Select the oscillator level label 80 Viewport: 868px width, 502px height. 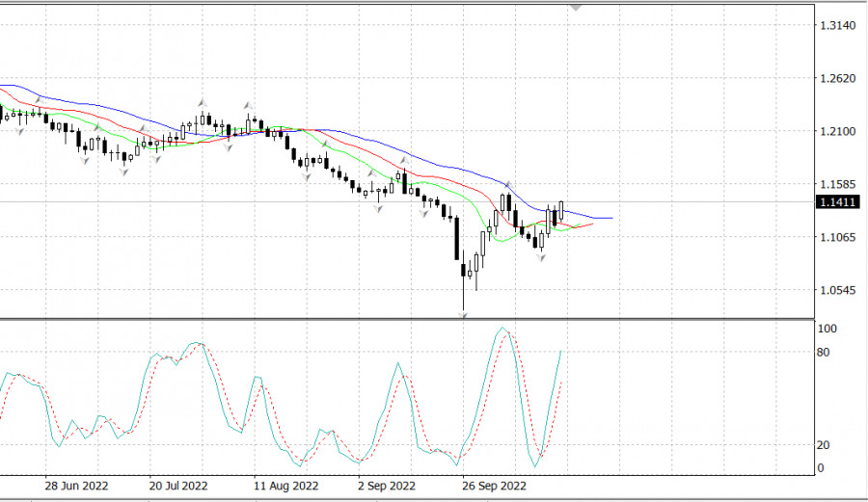(x=825, y=353)
